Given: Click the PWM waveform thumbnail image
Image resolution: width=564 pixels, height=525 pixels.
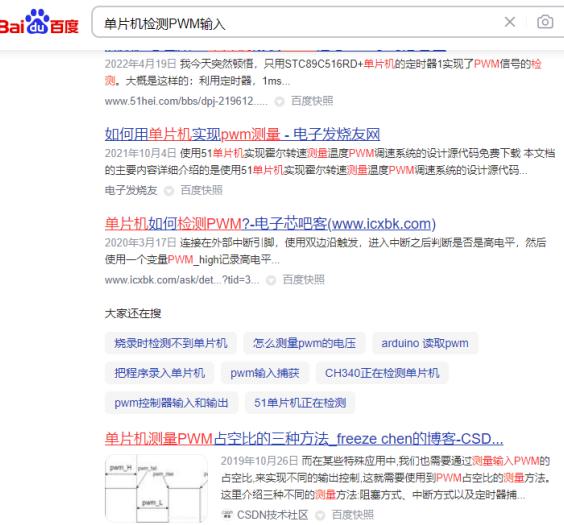Looking at the screenshot, I should tap(156, 488).
